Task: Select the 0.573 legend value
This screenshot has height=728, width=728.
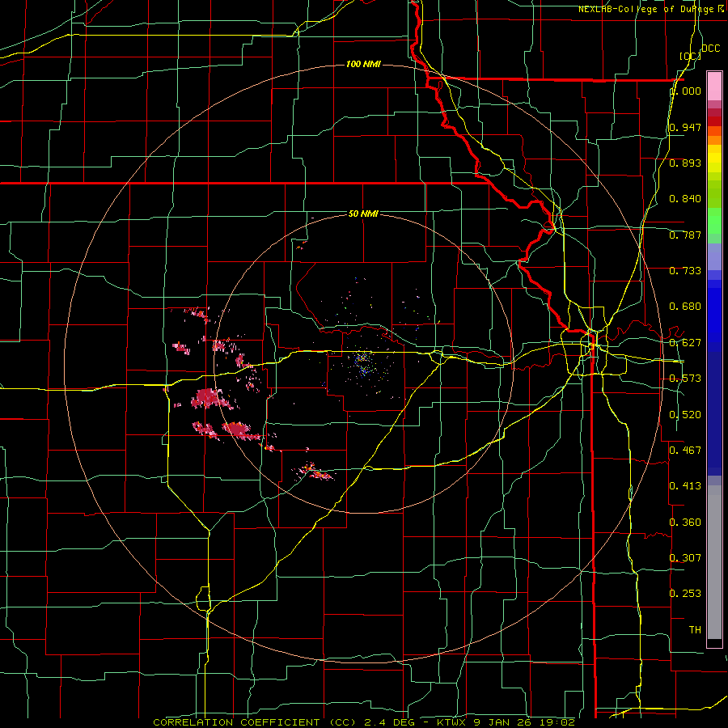Action: click(685, 379)
